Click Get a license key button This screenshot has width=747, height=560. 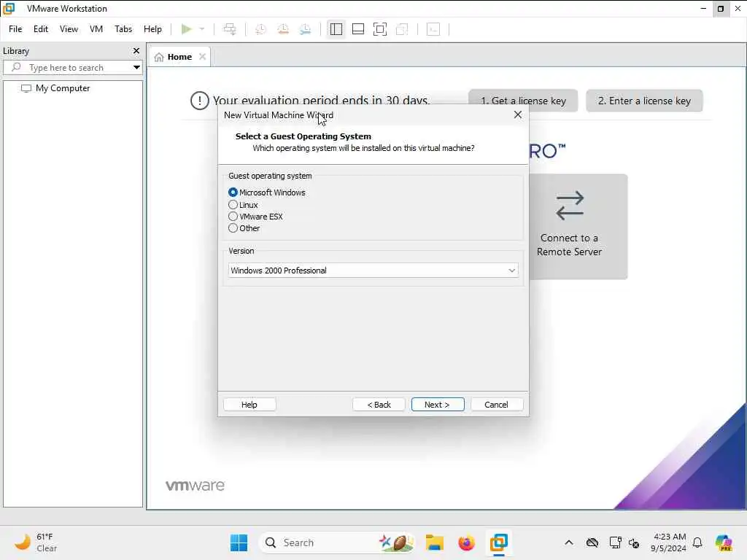point(523,101)
